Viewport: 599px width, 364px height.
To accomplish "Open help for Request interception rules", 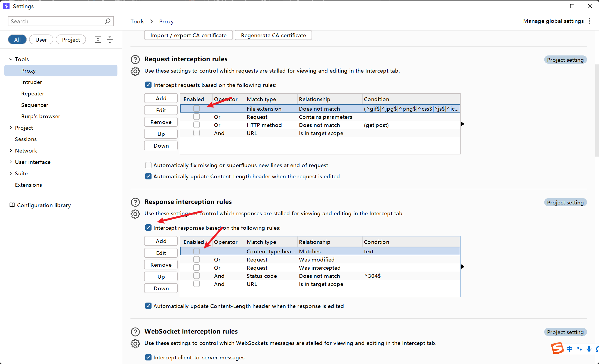I will pyautogui.click(x=135, y=59).
